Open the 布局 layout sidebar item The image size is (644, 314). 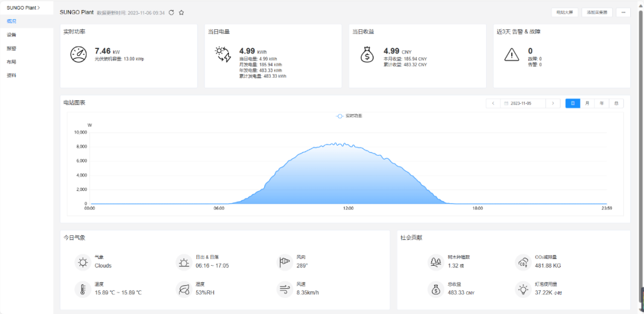click(27, 62)
